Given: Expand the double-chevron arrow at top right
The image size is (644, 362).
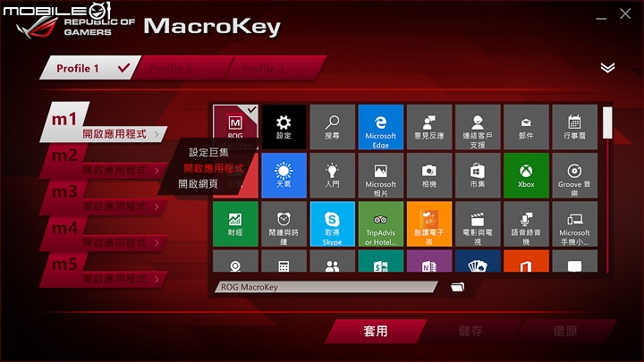Looking at the screenshot, I should pyautogui.click(x=607, y=68).
